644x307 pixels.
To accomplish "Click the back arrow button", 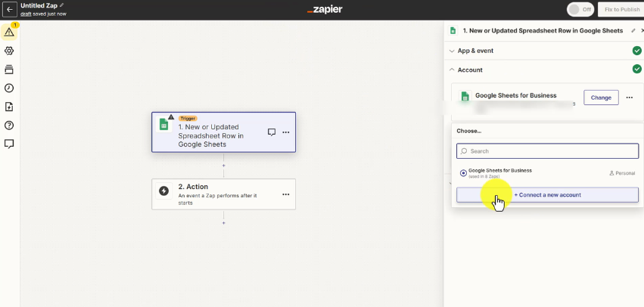I will pos(9,9).
